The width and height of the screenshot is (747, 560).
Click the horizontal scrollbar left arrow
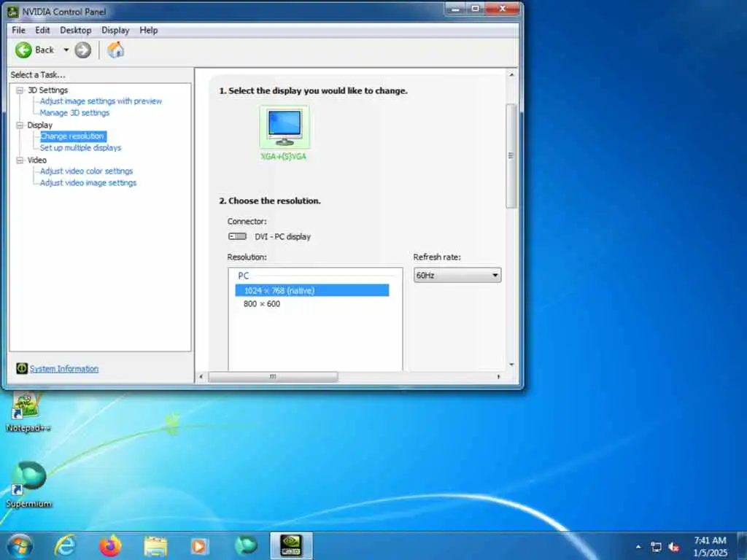(201, 377)
